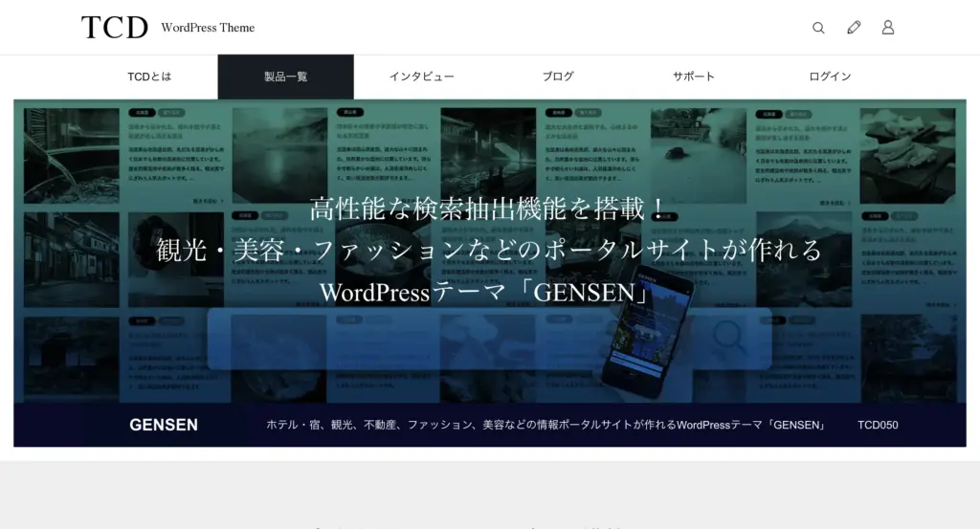Click the translucent search bar in the banner
The image size is (980, 529).
point(489,339)
